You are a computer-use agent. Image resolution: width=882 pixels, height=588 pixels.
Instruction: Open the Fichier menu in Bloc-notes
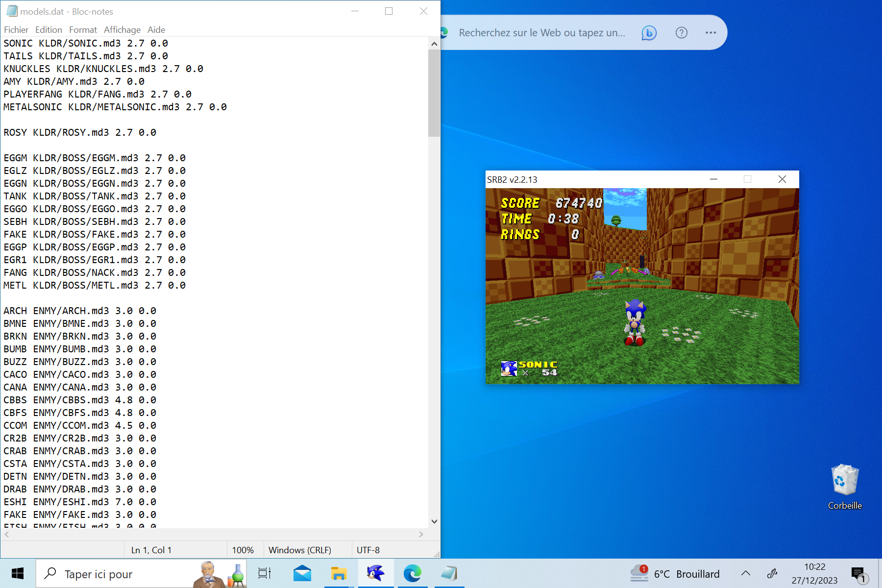(16, 30)
